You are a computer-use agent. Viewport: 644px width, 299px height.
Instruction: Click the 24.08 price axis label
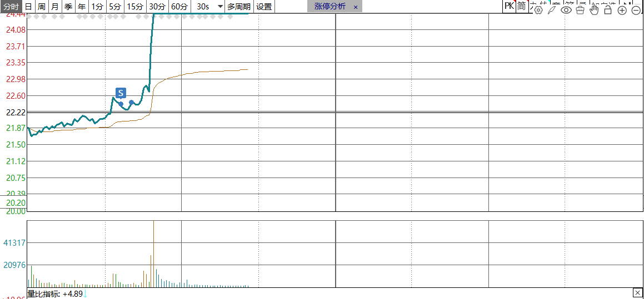[16, 30]
